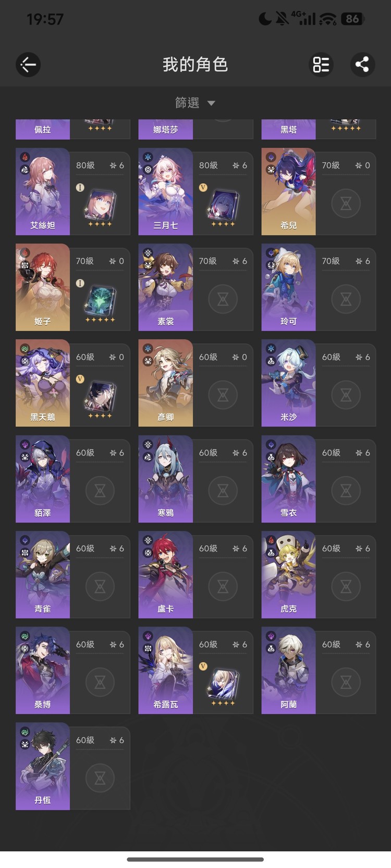Select 貊澤 character card
Image resolution: width=391 pixels, height=868 pixels.
coord(72,479)
